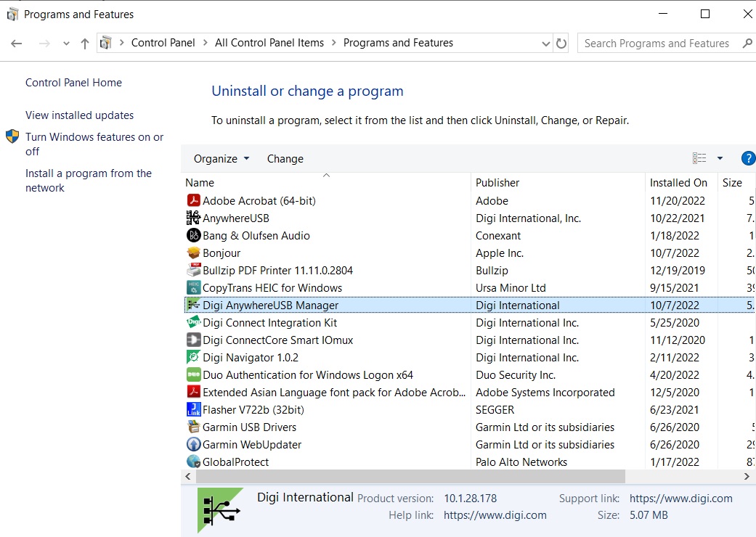Click the Bullzip PDF Printer icon
The height and width of the screenshot is (537, 756).
tap(193, 270)
